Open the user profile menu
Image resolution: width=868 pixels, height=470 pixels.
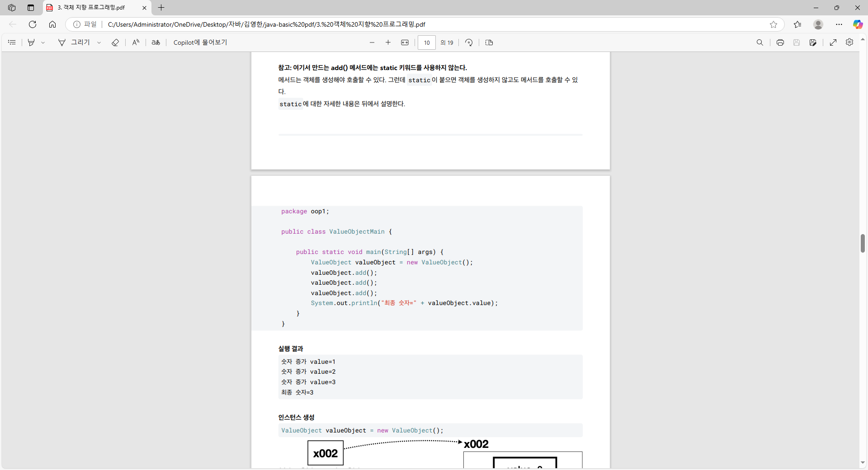click(x=818, y=24)
